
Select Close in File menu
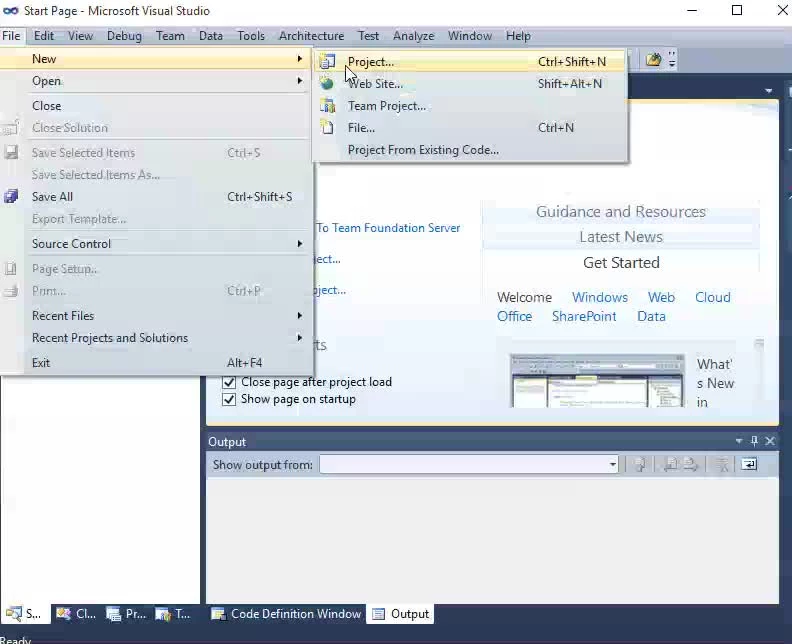[x=156, y=106]
